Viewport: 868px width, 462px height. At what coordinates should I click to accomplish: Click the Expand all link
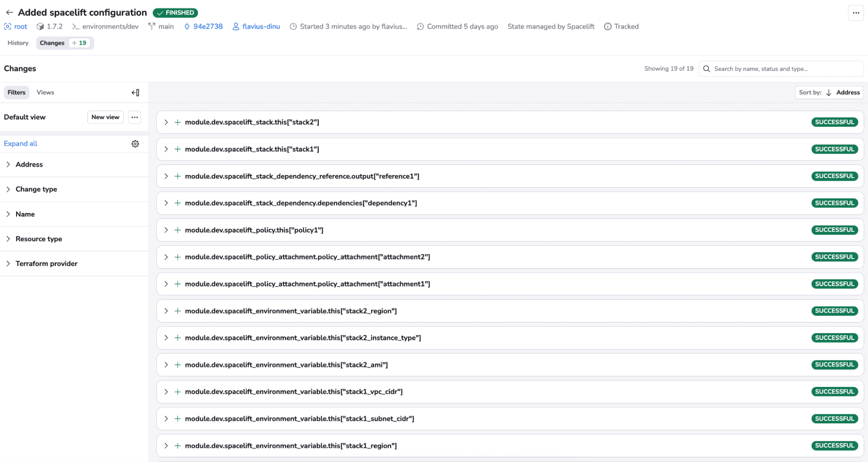pos(20,144)
